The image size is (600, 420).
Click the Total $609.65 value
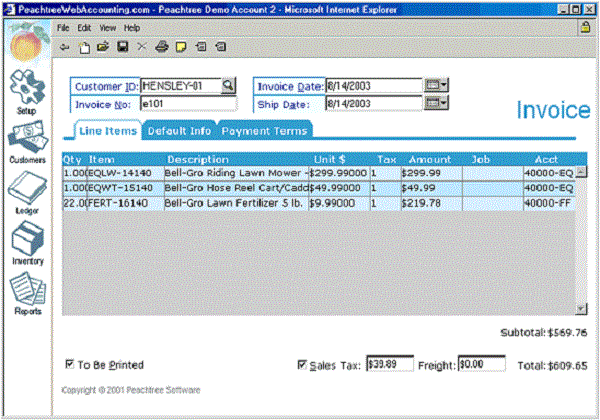click(567, 366)
